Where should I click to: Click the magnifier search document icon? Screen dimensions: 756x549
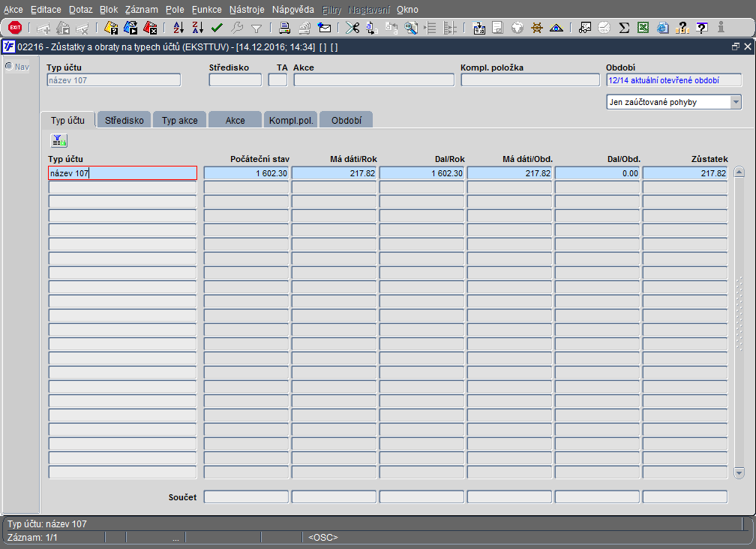[411, 28]
